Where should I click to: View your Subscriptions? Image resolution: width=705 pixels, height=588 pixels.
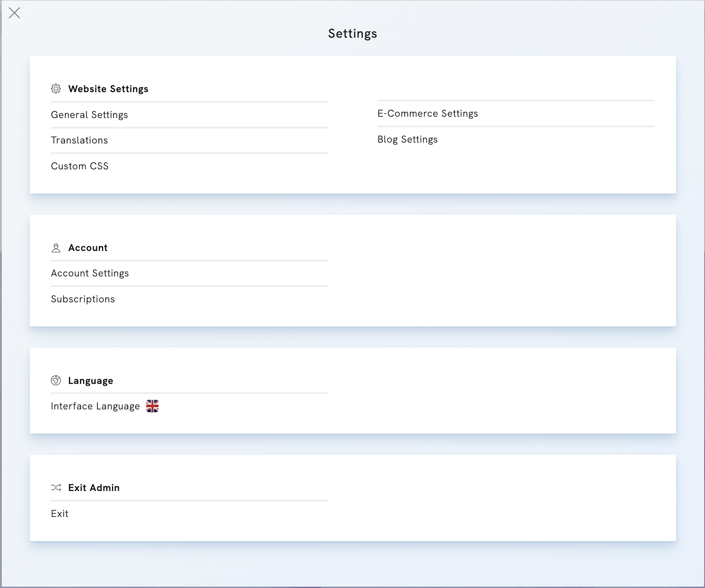pyautogui.click(x=83, y=299)
